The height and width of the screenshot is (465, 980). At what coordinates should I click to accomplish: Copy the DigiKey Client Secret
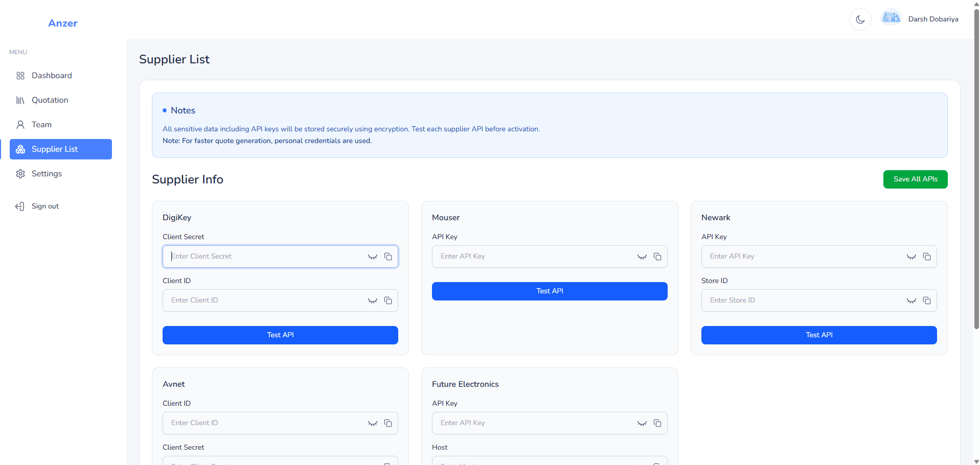(388, 257)
